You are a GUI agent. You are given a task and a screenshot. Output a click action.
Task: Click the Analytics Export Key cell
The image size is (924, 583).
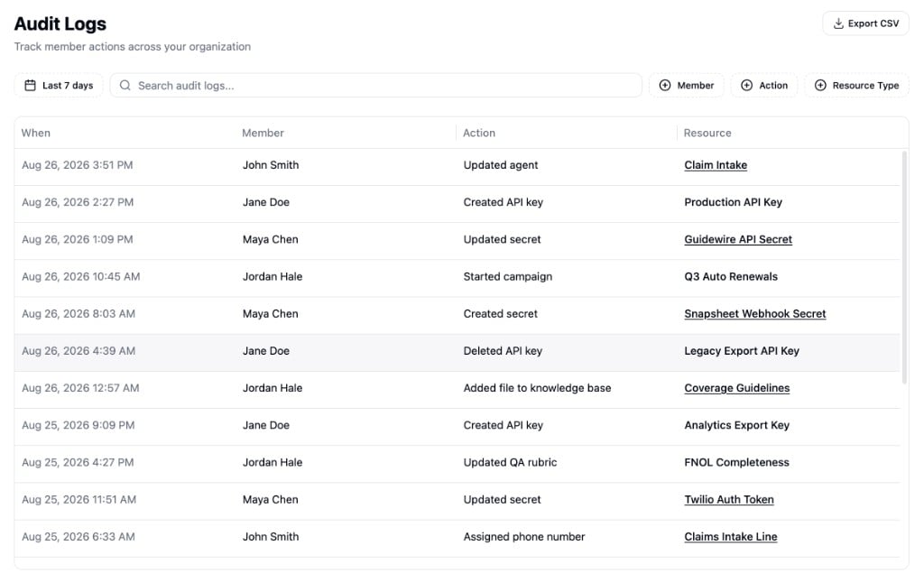pos(736,426)
